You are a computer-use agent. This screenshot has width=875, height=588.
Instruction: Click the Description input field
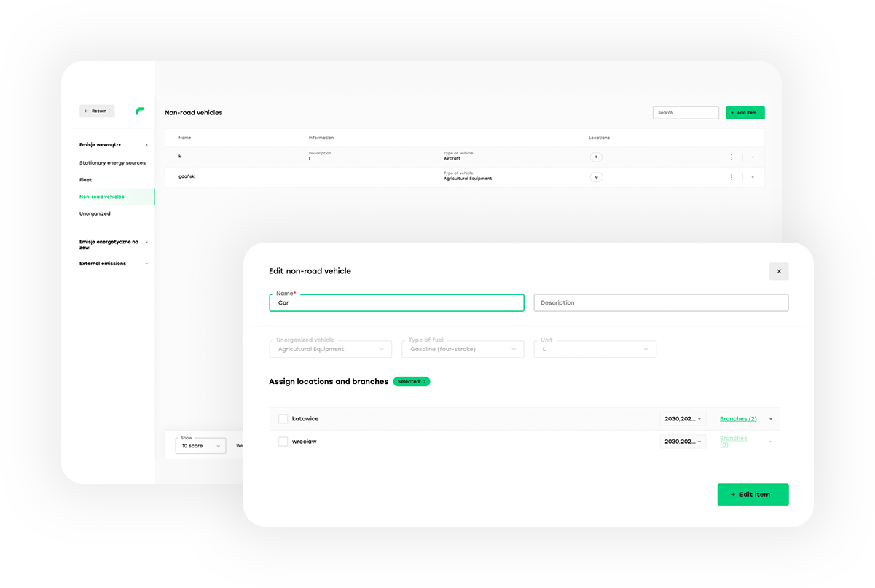661,303
